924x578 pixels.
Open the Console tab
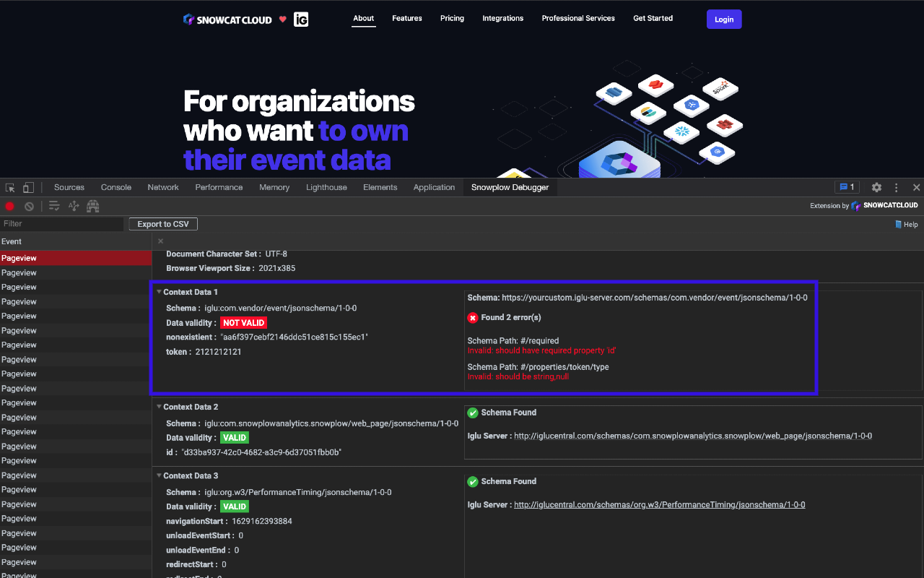coord(116,187)
